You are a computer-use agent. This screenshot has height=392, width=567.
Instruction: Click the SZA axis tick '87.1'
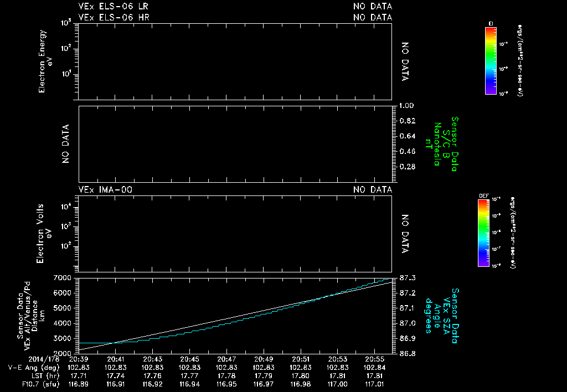pos(408,308)
